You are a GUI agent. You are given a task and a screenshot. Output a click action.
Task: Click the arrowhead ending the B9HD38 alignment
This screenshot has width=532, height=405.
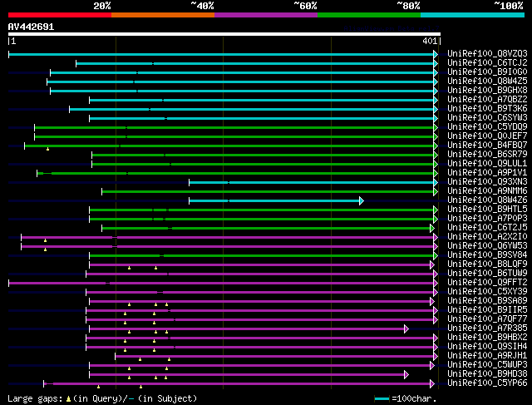pyautogui.click(x=406, y=375)
